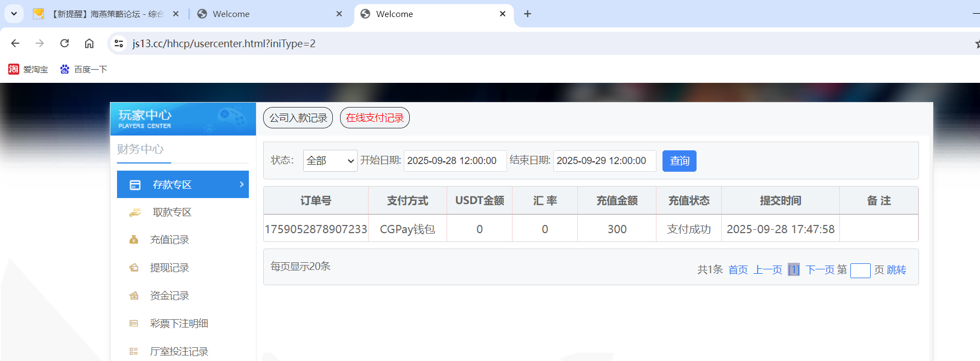Edit the 开始日期 date field
Viewport: 980px width, 361px height.
tap(455, 161)
